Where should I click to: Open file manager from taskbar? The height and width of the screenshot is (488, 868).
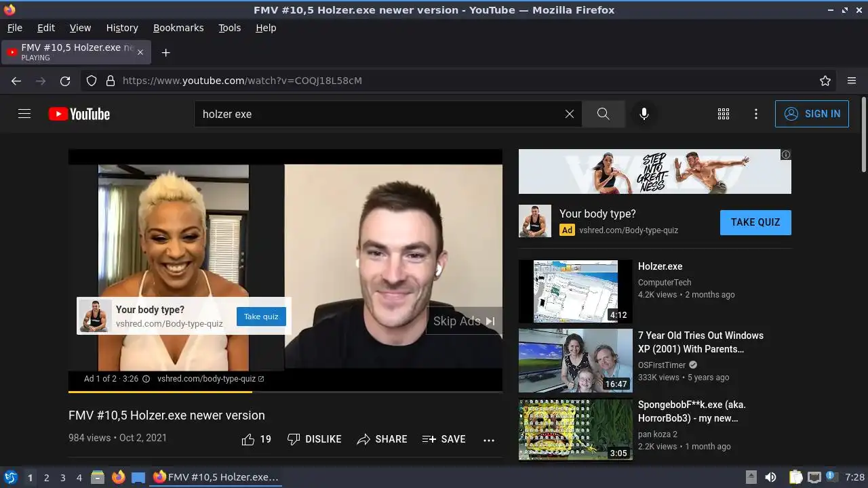[98, 477]
